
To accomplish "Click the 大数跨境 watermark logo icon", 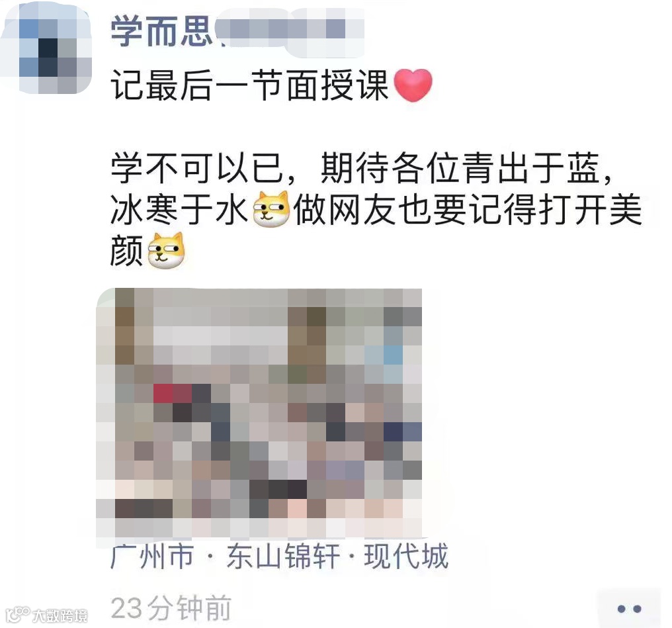I will pyautogui.click(x=18, y=615).
